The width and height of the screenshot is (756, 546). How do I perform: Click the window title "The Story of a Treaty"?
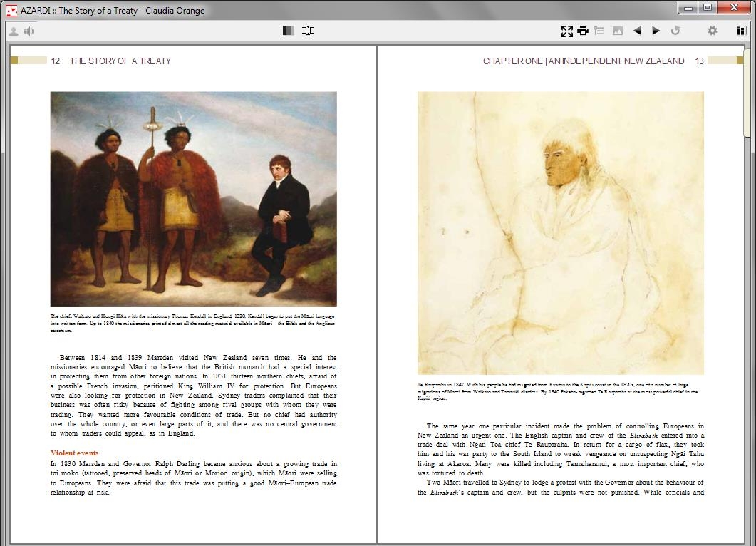pos(98,10)
